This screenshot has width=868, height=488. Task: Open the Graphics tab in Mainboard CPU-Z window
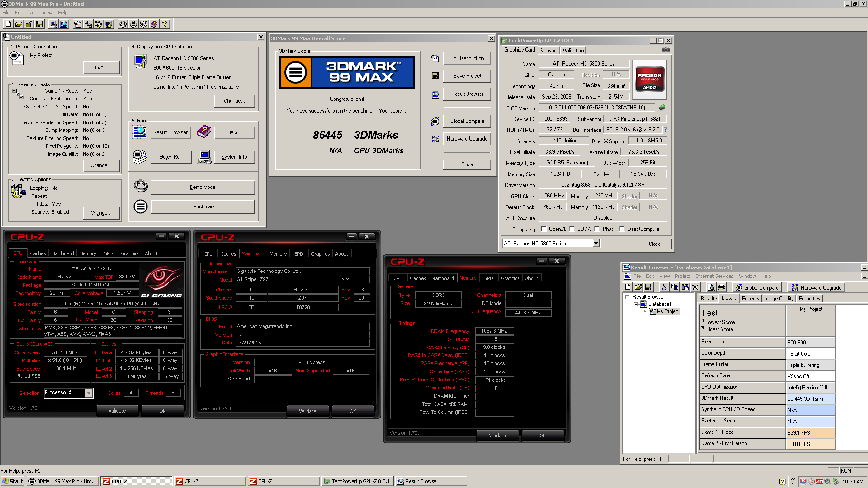coord(321,254)
